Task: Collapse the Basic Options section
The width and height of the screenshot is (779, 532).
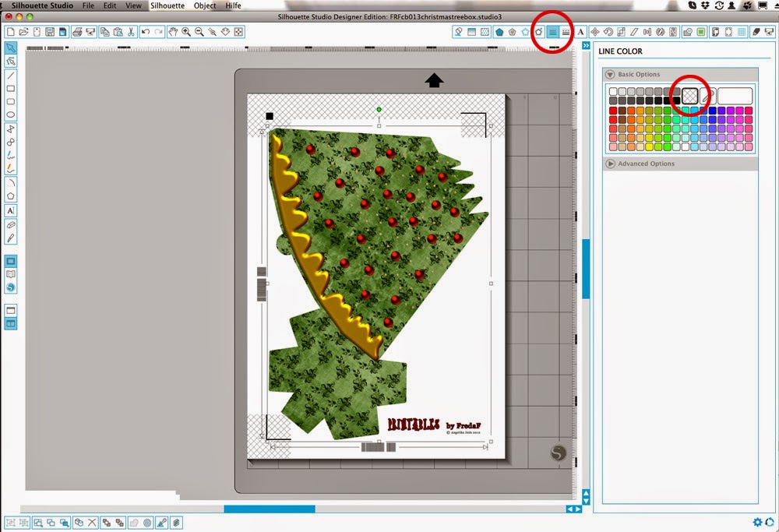Action: coord(610,75)
